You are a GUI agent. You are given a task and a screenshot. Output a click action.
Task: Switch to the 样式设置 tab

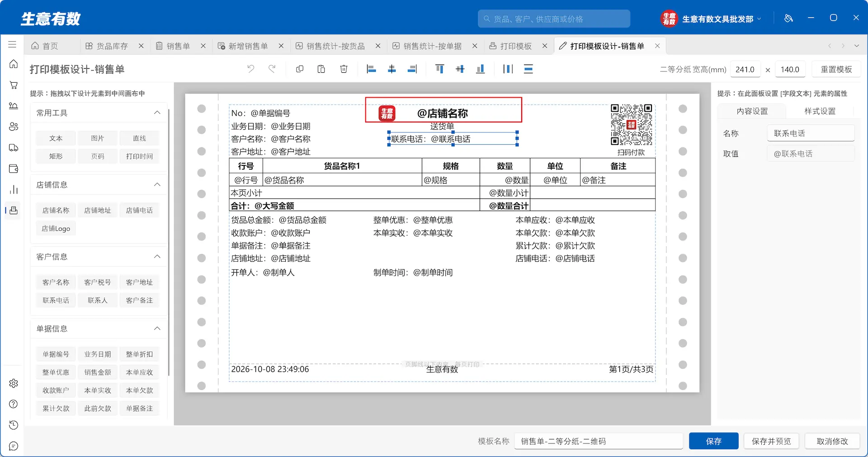[x=820, y=111]
